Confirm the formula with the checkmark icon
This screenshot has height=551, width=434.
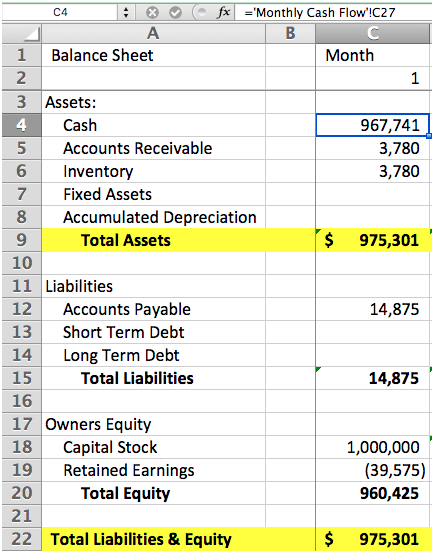(x=175, y=13)
